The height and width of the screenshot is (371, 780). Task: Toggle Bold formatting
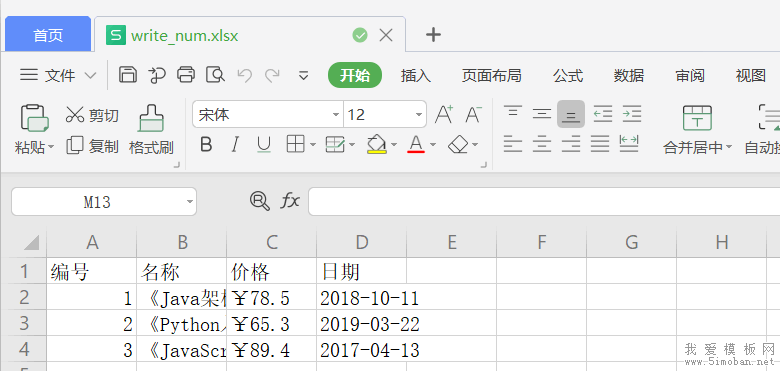206,145
